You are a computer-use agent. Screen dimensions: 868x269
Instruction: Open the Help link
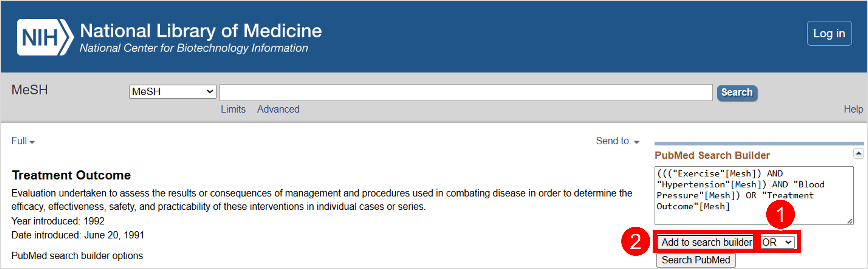[x=853, y=109]
